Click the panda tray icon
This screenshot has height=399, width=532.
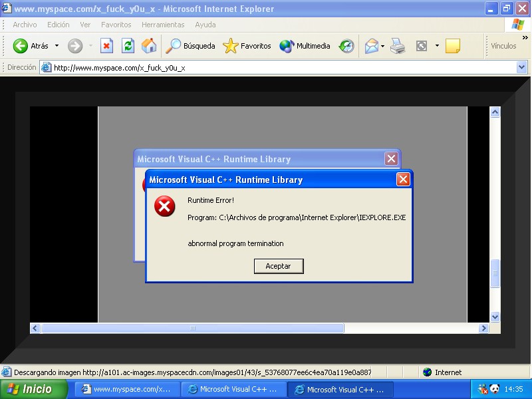pyautogui.click(x=495, y=389)
